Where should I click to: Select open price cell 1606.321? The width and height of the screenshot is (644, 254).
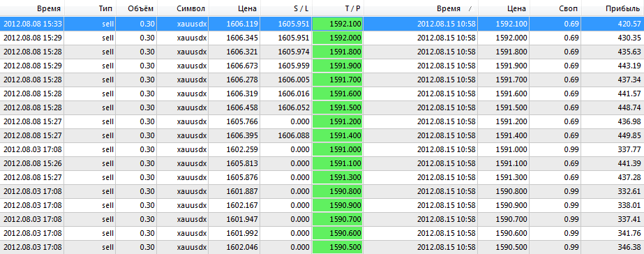click(x=234, y=52)
